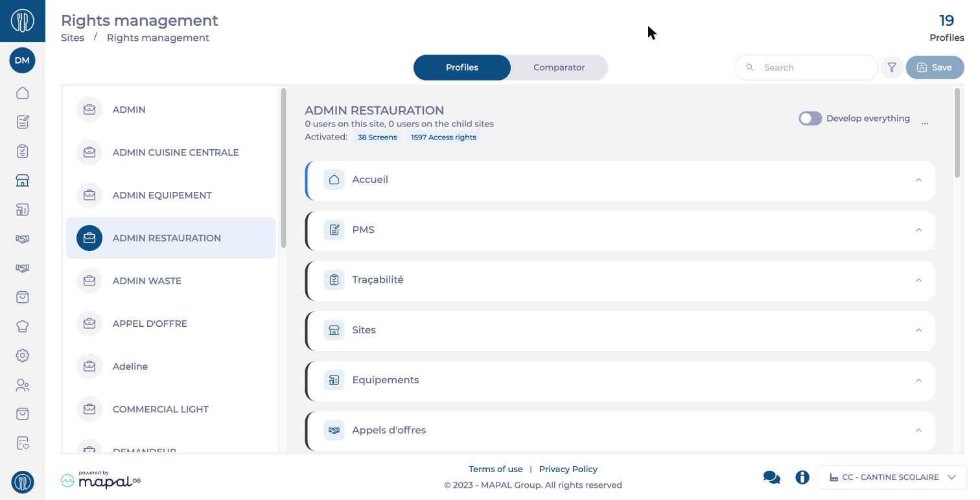This screenshot has height=500, width=980.
Task: Open the chat messages icon in footer
Action: coord(771,477)
